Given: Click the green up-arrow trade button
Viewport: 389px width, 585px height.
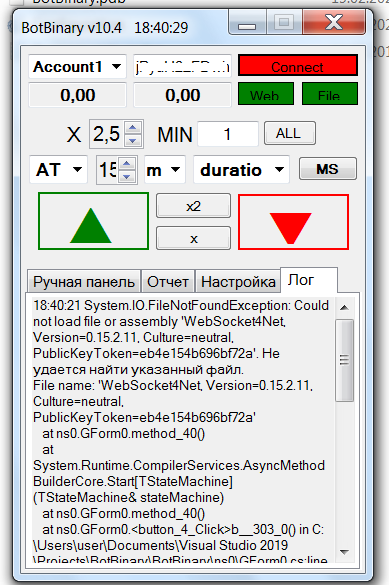Looking at the screenshot, I should click(93, 221).
